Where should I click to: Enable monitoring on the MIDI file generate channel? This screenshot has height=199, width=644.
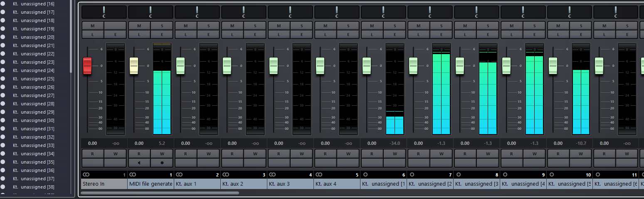[x=139, y=162]
